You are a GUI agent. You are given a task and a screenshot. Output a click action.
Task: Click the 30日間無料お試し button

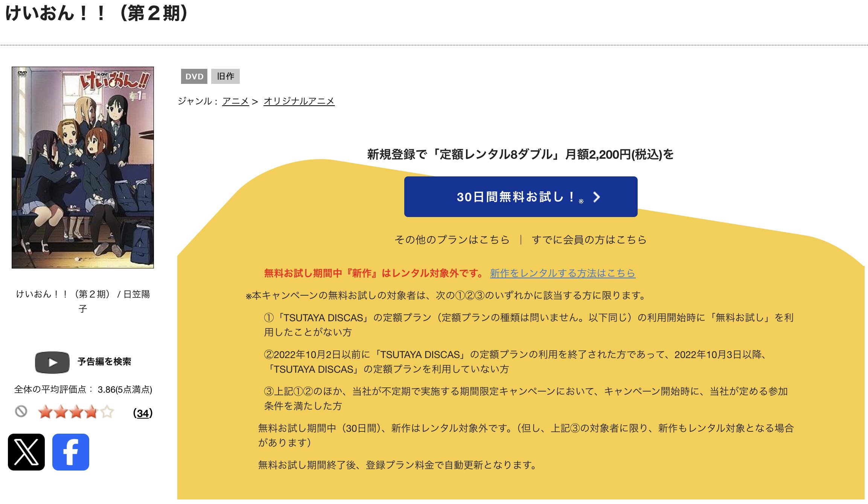pos(519,197)
